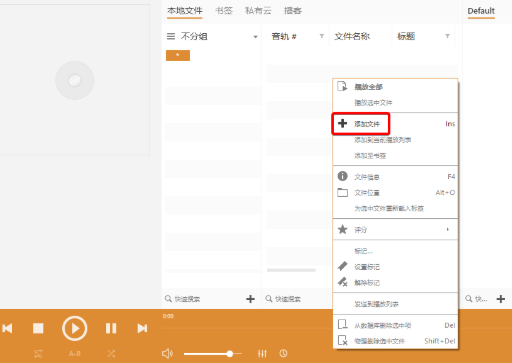Choose 物理删除选中文件 menu entry
The height and width of the screenshot is (363, 512).
point(379,341)
